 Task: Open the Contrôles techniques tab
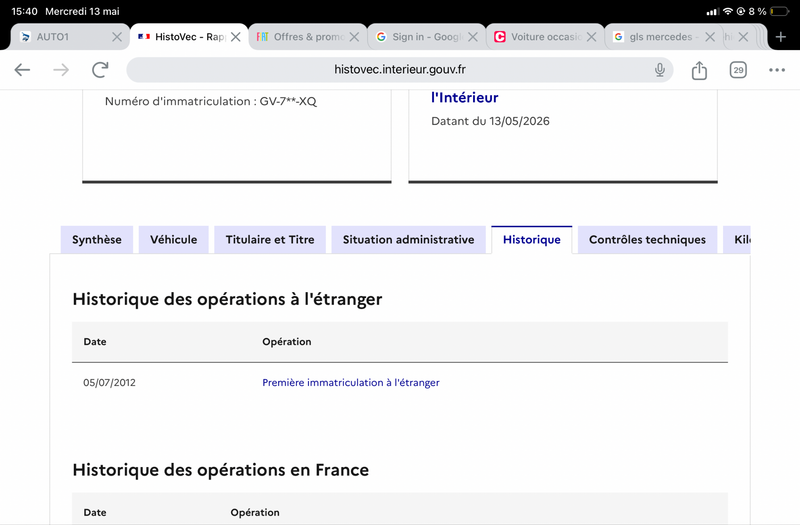click(647, 239)
